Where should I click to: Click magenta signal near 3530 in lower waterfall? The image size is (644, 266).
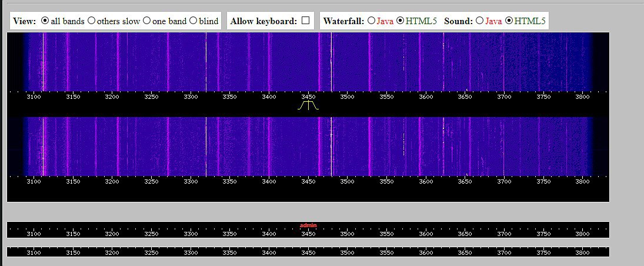pos(369,147)
